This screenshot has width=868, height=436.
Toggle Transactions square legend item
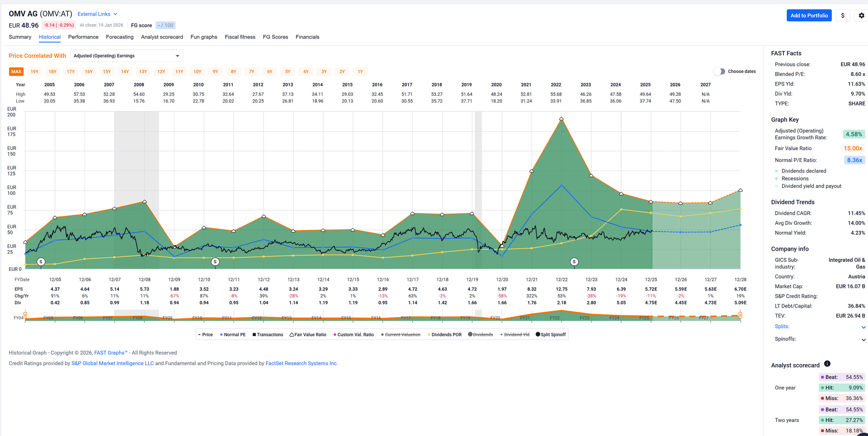click(267, 335)
